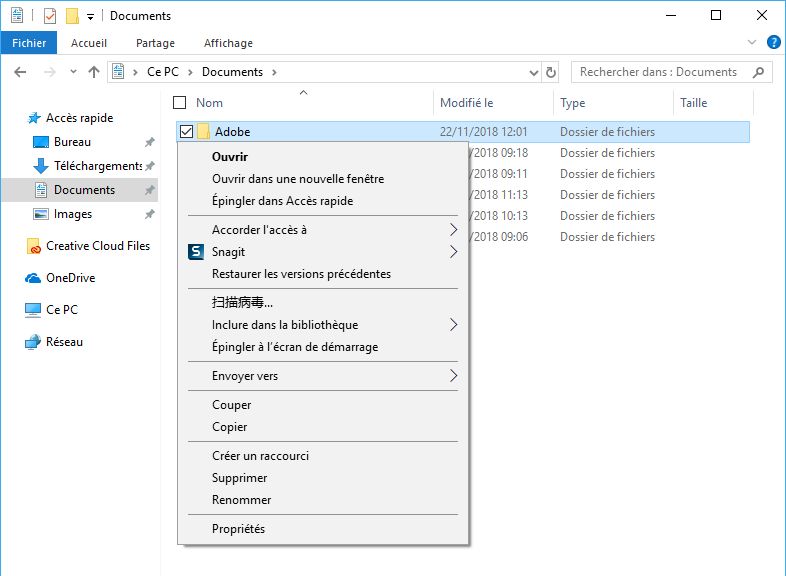
Task: Choose Copier from the context menu
Action: pyautogui.click(x=323, y=427)
